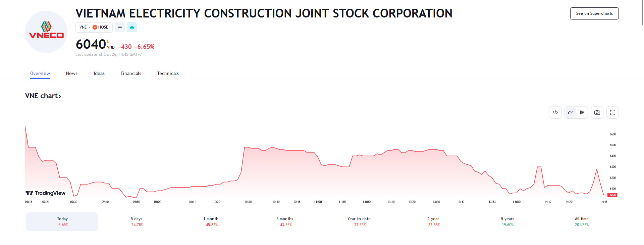Click the TradingView logo on chart

pyautogui.click(x=46, y=193)
